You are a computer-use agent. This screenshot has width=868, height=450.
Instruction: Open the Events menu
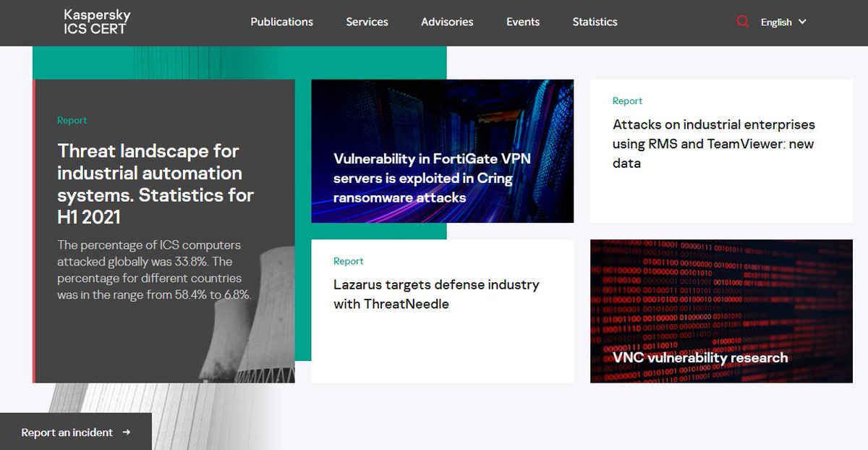click(x=522, y=22)
